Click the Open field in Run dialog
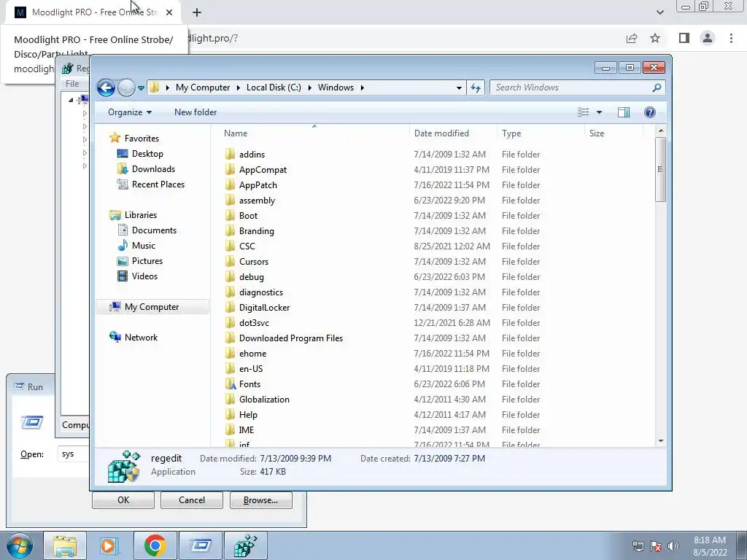Screen dimensions: 747x560 pos(74,454)
